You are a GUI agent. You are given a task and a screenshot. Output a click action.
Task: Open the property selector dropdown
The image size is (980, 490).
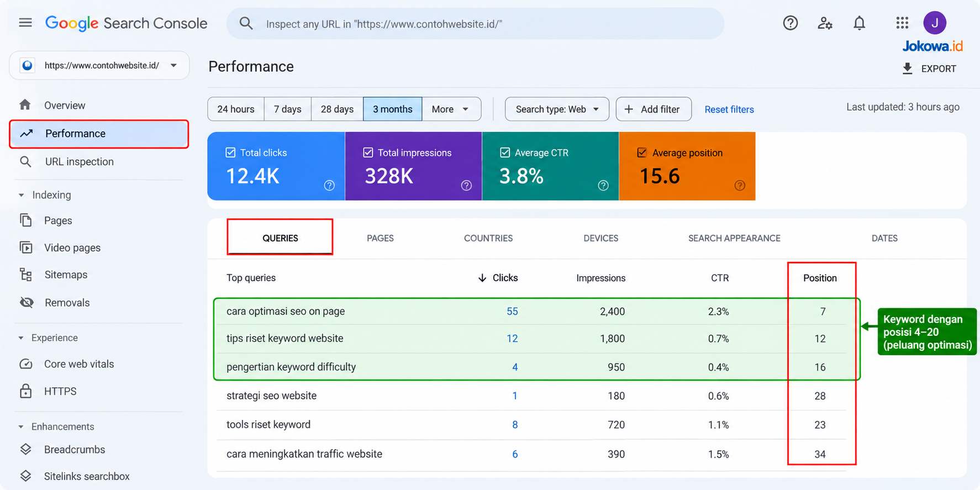click(x=99, y=65)
